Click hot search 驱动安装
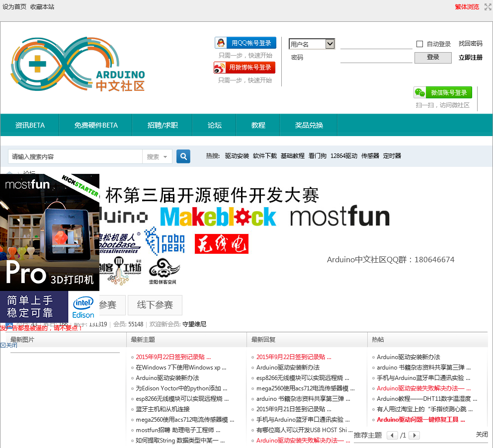Image resolution: width=493 pixels, height=448 pixels. point(237,156)
